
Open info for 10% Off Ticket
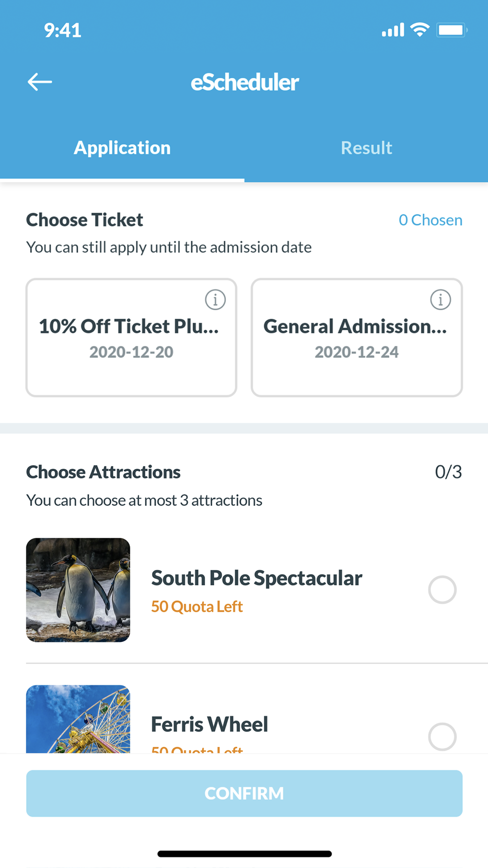(215, 299)
